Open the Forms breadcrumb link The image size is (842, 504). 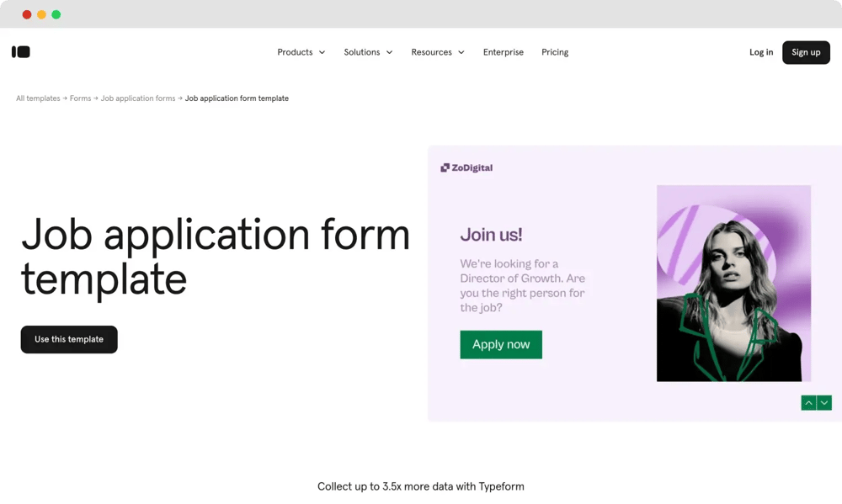[80, 98]
